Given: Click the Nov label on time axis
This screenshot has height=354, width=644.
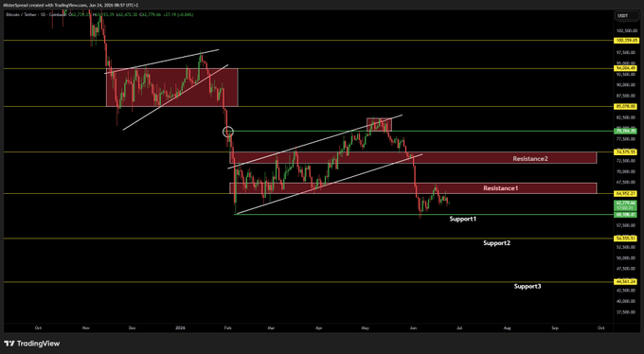Looking at the screenshot, I should click(x=86, y=327).
